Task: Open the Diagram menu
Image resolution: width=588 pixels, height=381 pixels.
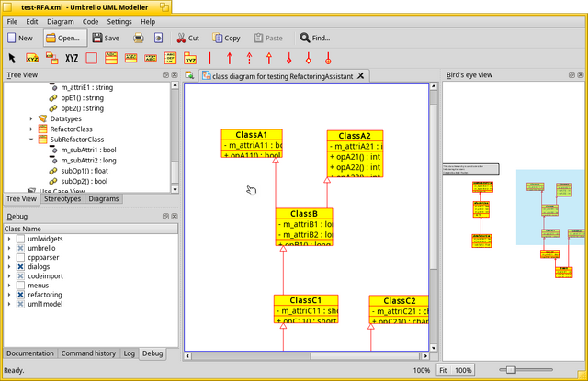Action: point(61,22)
